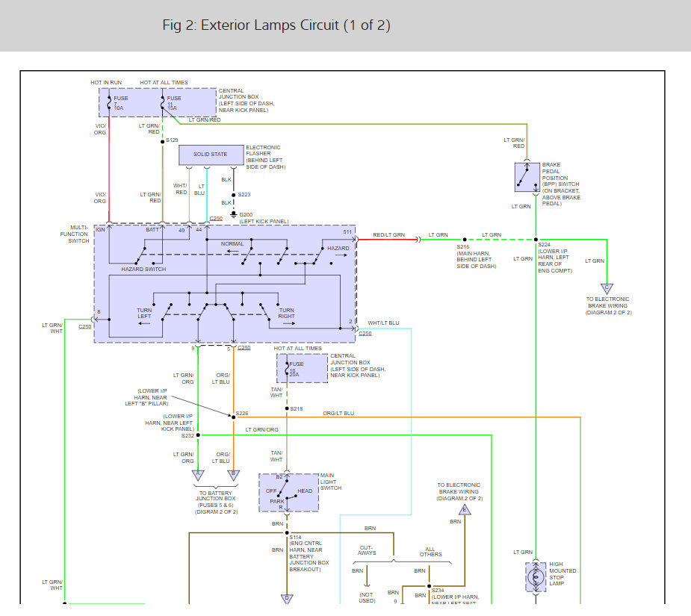Click the G200 ground symbol
The width and height of the screenshot is (691, 616).
pyautogui.click(x=234, y=215)
